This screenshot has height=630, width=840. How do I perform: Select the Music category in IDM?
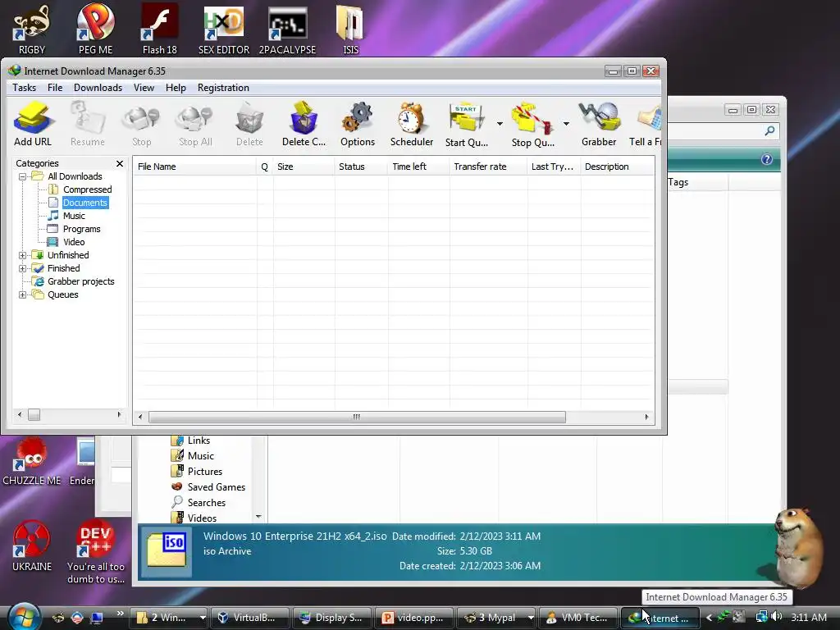pyautogui.click(x=74, y=216)
